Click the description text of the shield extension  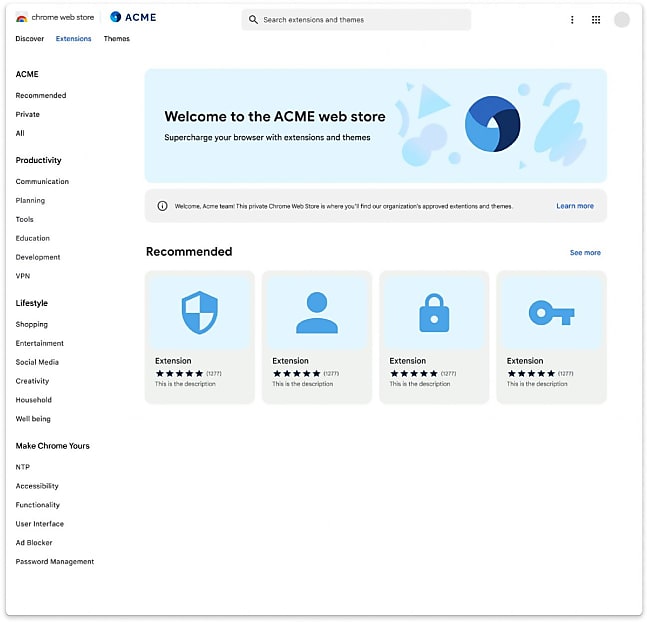[185, 384]
